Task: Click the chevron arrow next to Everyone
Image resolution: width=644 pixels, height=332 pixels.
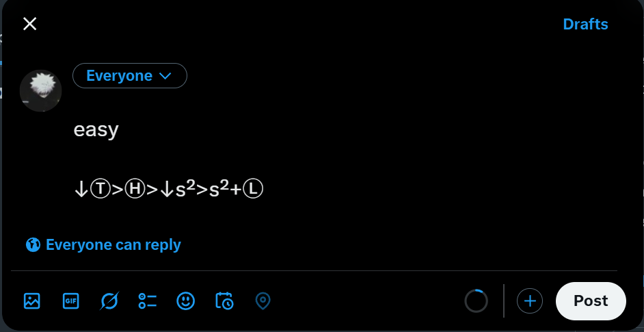Action: tap(165, 76)
